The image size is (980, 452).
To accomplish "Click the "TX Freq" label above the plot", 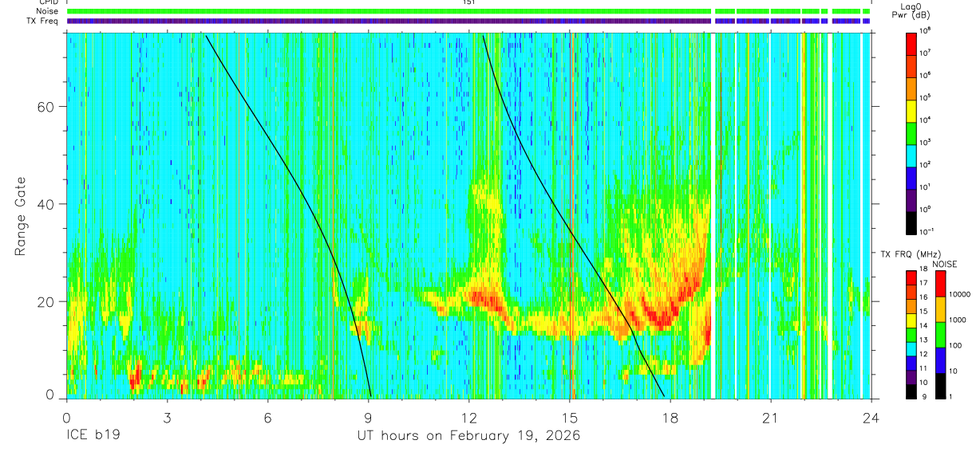I will pos(43,21).
